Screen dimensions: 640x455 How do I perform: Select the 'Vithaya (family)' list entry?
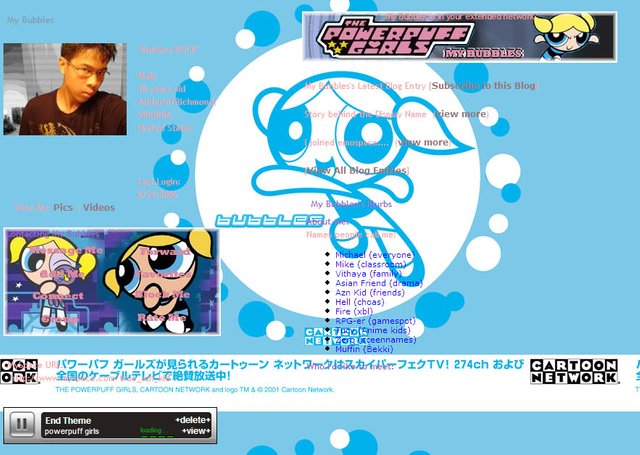click(368, 273)
